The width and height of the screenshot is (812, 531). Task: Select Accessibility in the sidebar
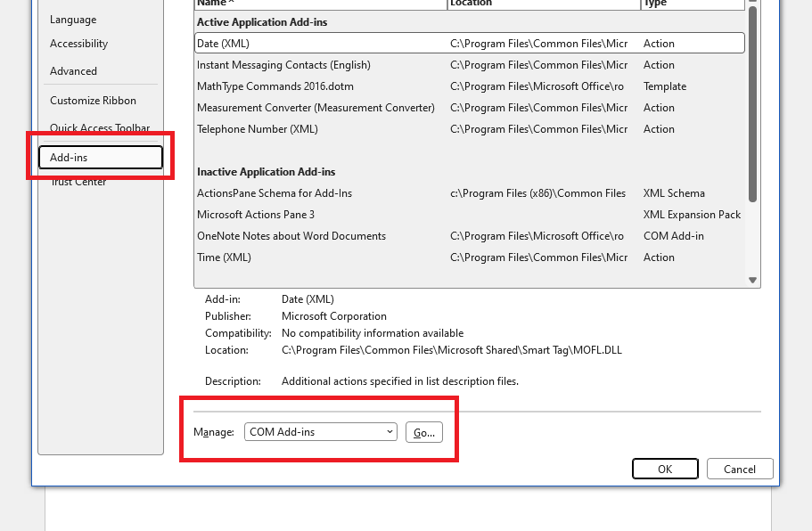click(x=78, y=44)
